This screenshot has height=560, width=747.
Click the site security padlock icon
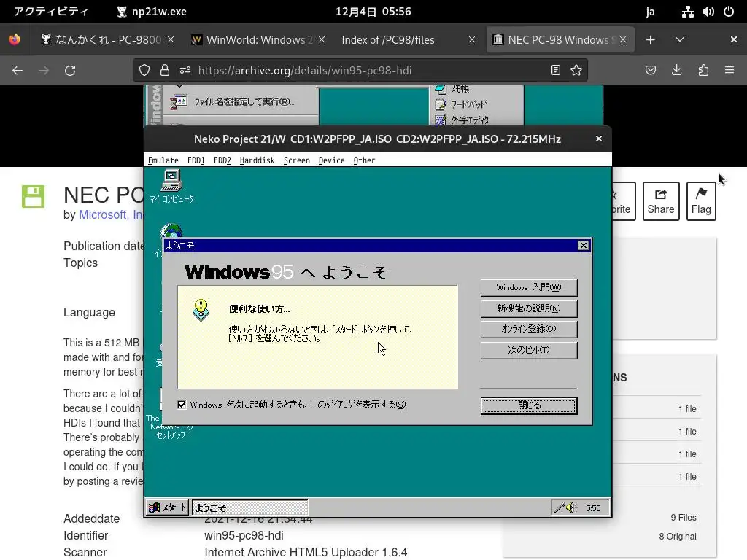point(165,71)
